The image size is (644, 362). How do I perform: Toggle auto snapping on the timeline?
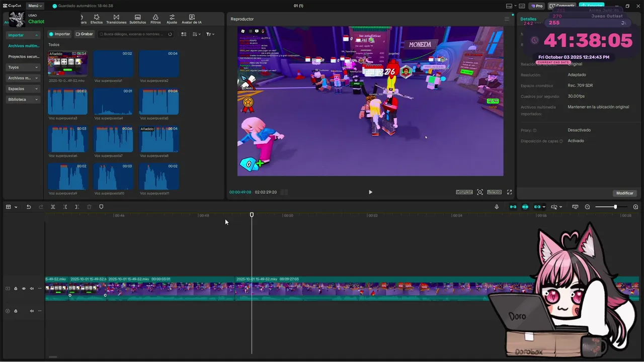[x=525, y=207]
